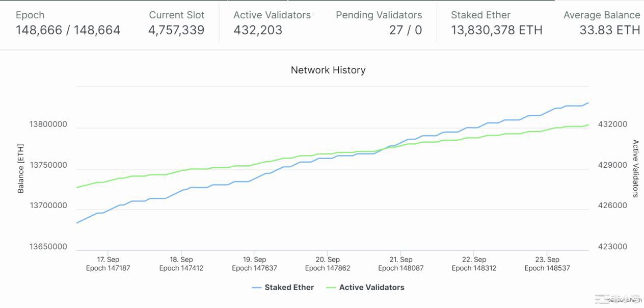Toggle the Active Validators legend series
Image resolution: width=644 pixels, height=308 pixels.
(x=371, y=288)
